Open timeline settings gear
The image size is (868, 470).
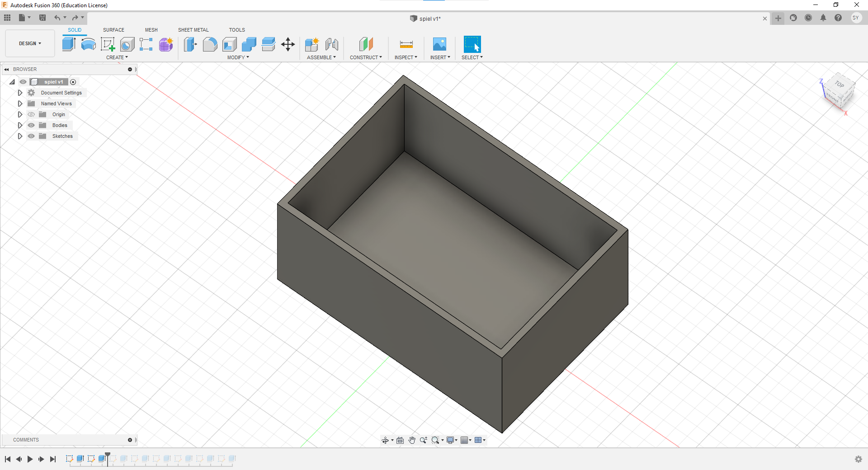tap(859, 459)
